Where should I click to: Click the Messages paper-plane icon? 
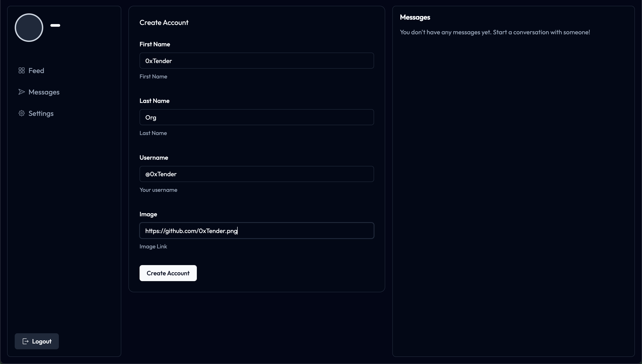tap(21, 92)
